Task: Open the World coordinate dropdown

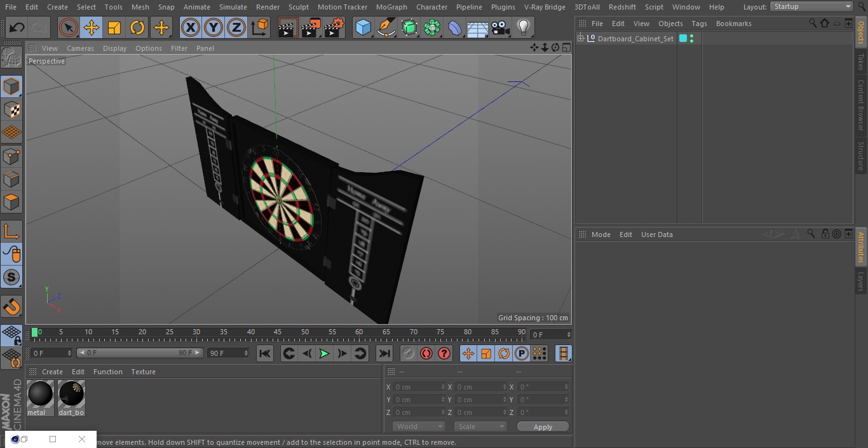Action: pos(419,426)
